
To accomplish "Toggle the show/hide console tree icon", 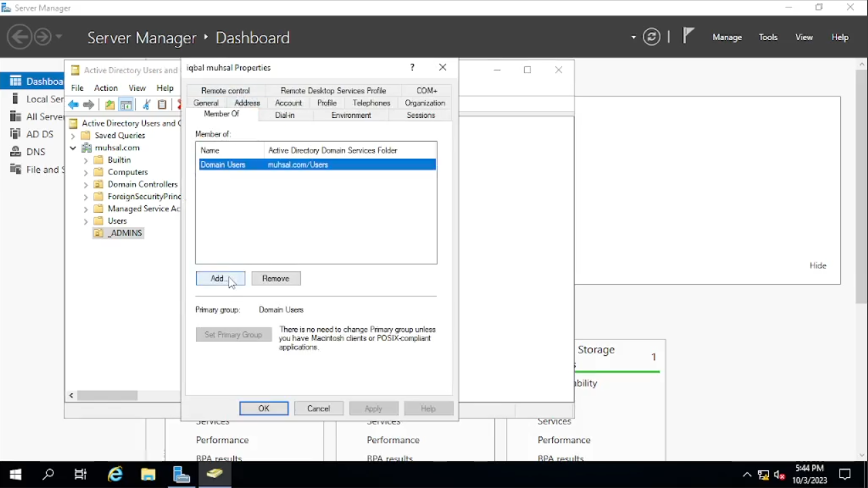I will tap(126, 105).
